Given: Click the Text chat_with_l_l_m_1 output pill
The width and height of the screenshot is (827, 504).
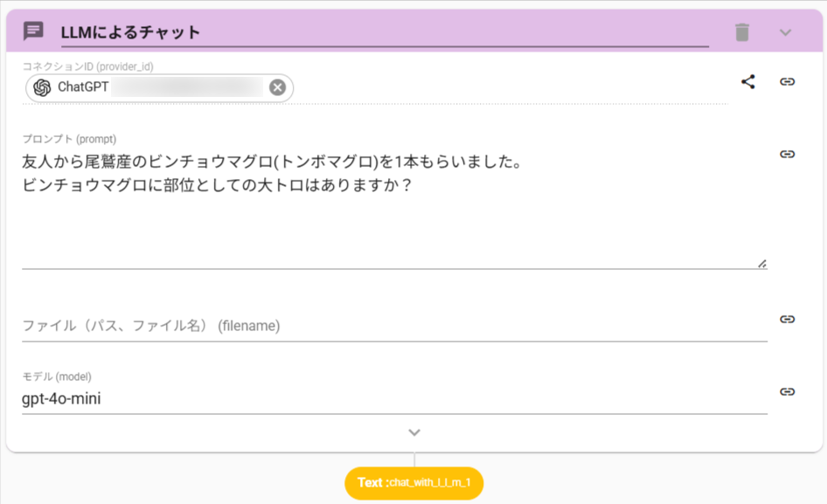Looking at the screenshot, I should (x=414, y=483).
